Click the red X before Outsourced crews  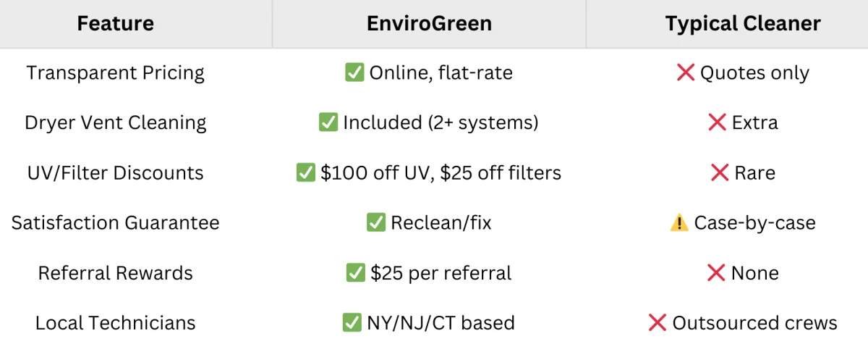[658, 322]
